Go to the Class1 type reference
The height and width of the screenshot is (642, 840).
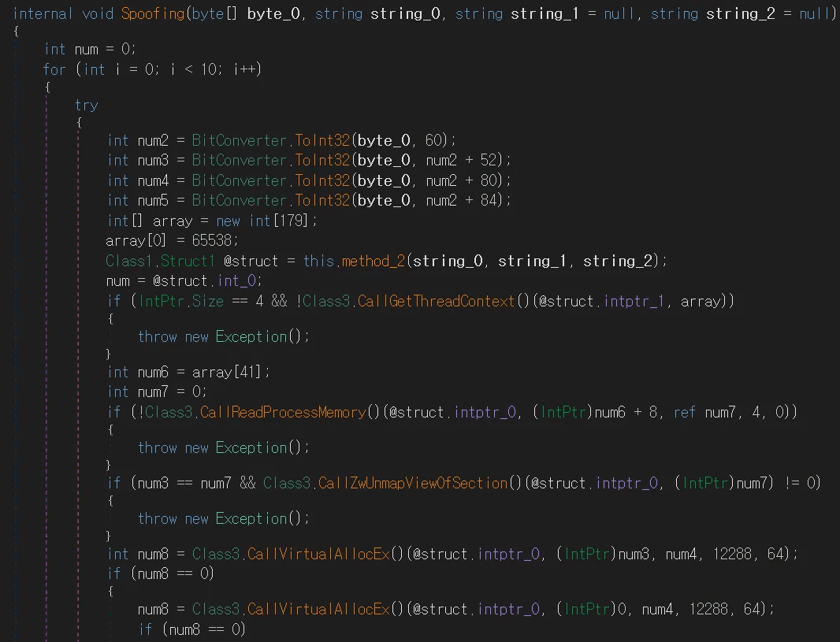coord(129,261)
